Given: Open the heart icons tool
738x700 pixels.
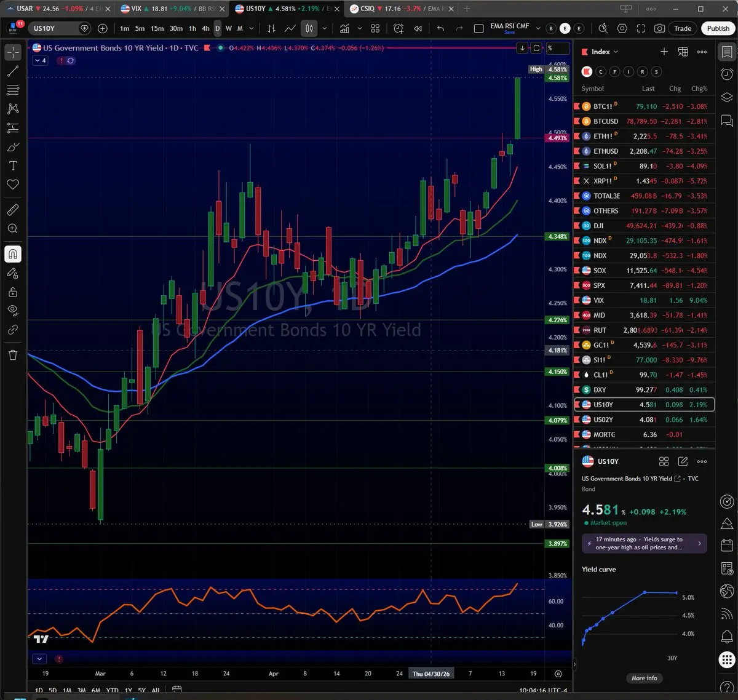Looking at the screenshot, I should [13, 185].
